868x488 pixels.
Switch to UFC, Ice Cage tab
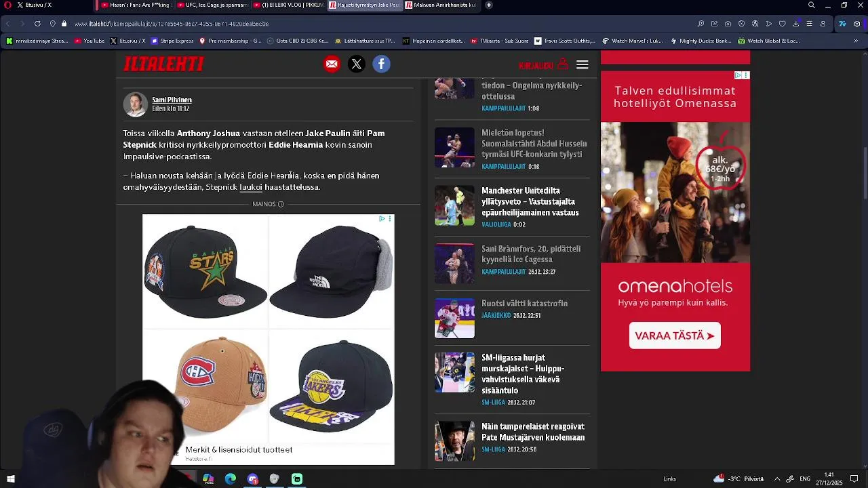(x=212, y=5)
